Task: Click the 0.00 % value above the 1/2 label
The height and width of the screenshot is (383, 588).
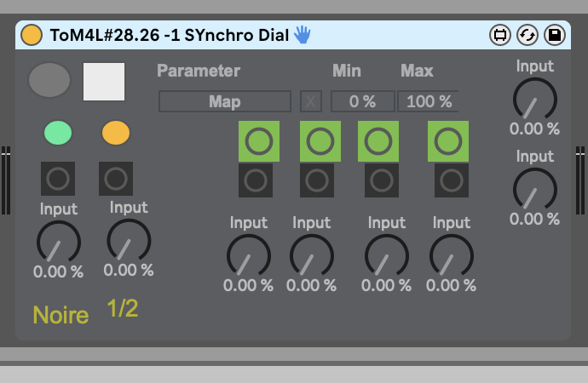Action: [x=129, y=271]
